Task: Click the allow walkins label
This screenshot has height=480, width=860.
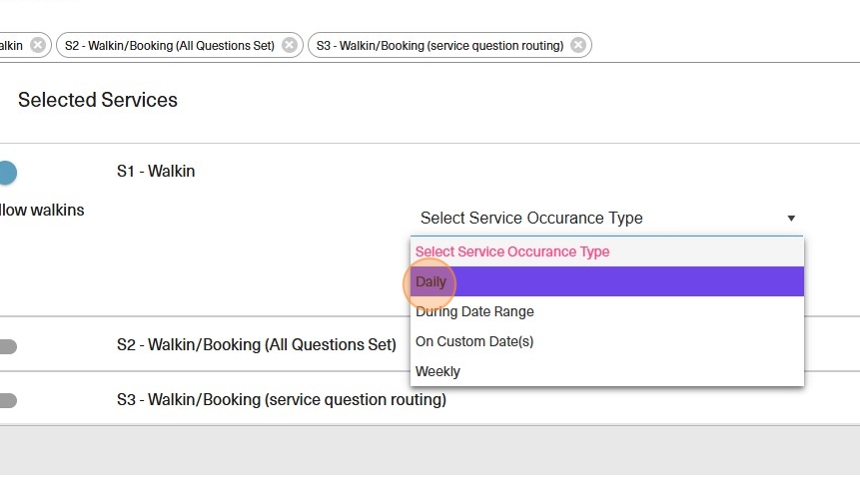Action: pyautogui.click(x=42, y=210)
